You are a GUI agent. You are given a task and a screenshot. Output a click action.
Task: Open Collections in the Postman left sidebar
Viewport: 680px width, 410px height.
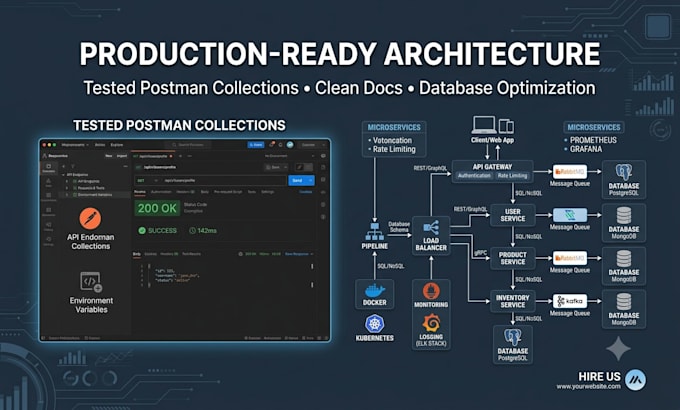tap(49, 168)
